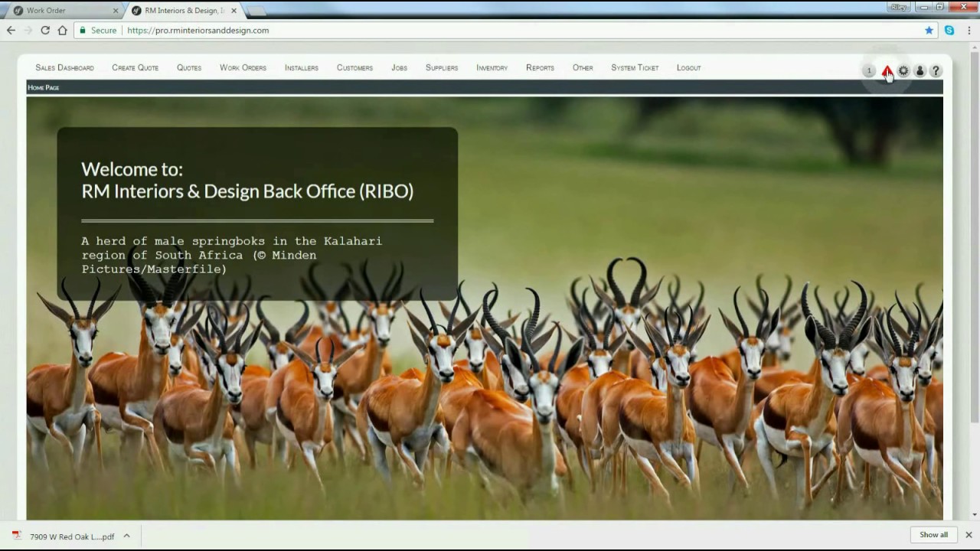Open the Work Orders menu
The width and height of the screenshot is (980, 551).
[243, 68]
